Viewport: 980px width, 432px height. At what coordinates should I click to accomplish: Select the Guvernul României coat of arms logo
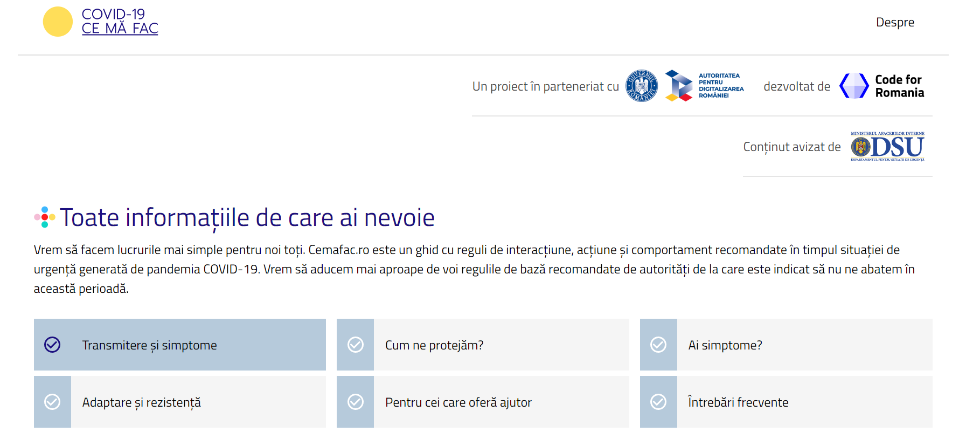tap(642, 85)
